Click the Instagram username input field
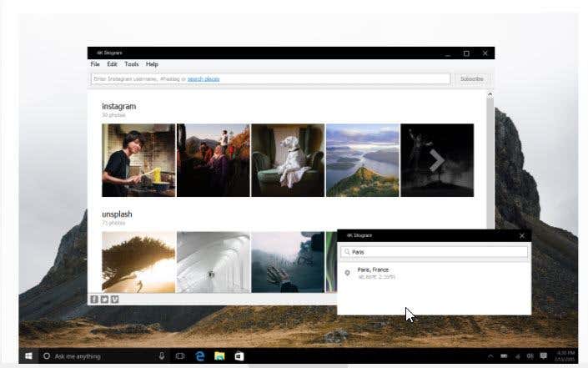 click(x=270, y=78)
